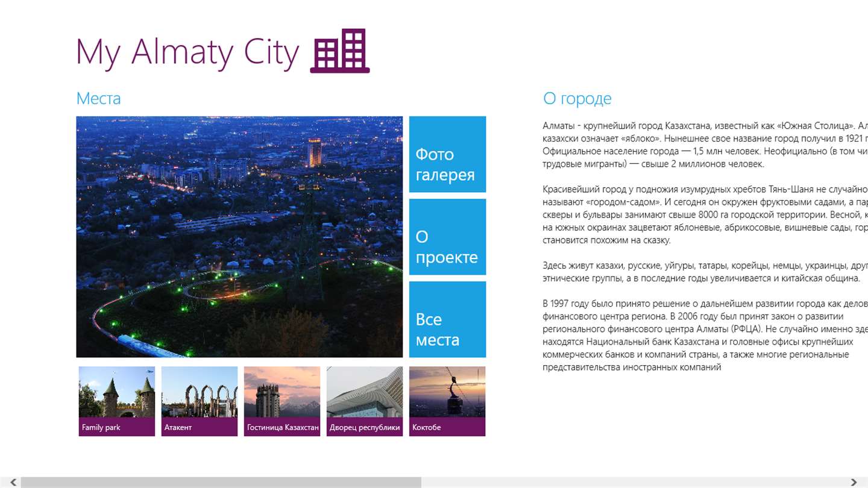Open the Все места tile

(447, 319)
